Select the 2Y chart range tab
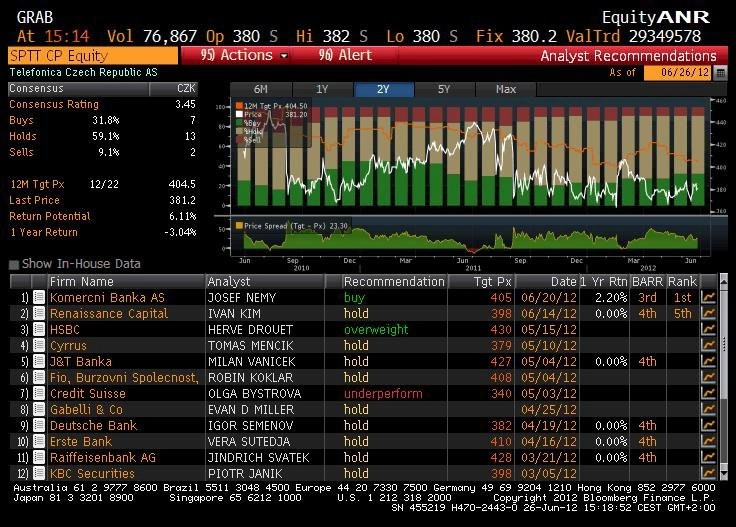This screenshot has height=527, width=736. coord(383,89)
